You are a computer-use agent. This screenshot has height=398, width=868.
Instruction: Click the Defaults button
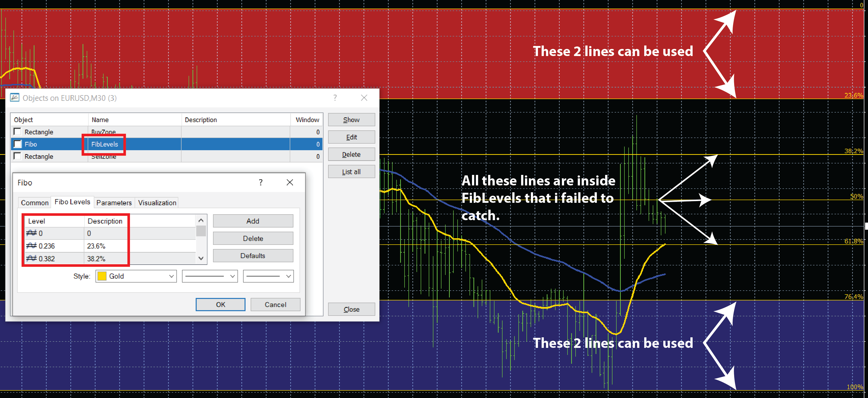click(x=253, y=256)
